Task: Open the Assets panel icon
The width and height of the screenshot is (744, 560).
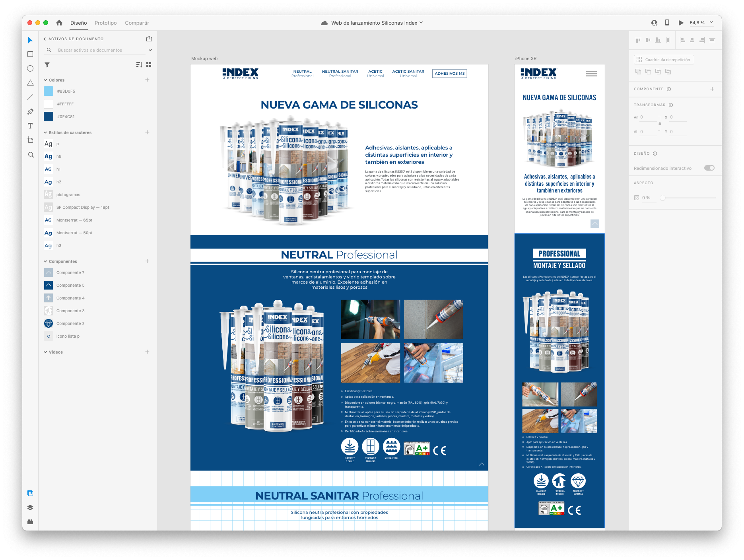Action: pyautogui.click(x=30, y=493)
